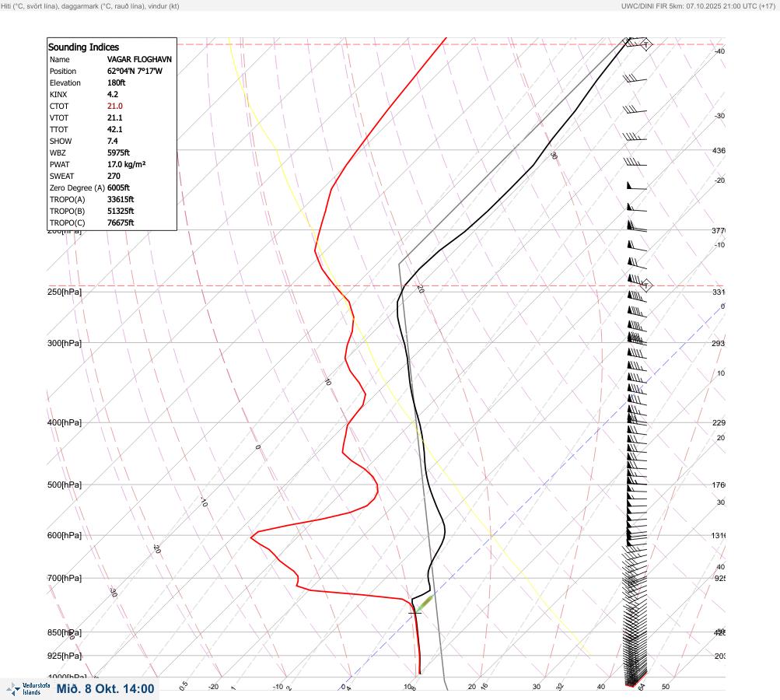Click the TROPO(B) value 51325ft
Image resolution: width=780 pixels, height=700 pixels.
click(121, 211)
